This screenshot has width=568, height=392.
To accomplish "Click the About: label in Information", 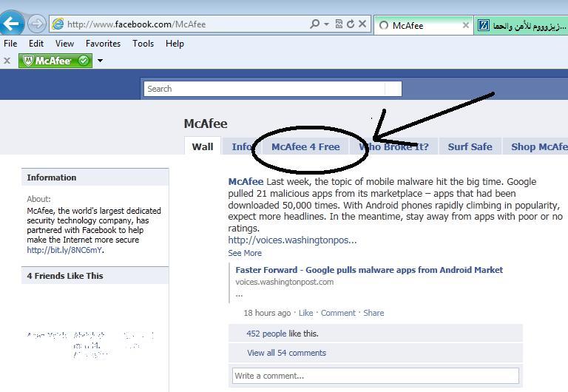I will coord(38,199).
